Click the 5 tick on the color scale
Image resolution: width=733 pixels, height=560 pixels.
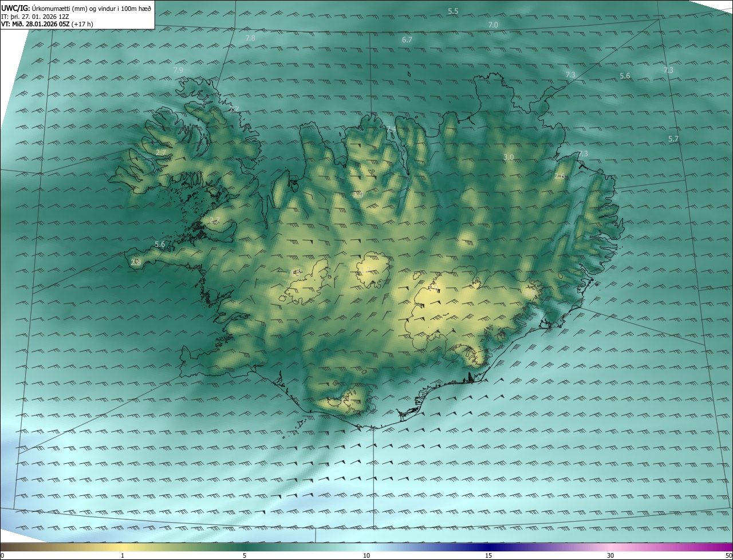coord(245,556)
